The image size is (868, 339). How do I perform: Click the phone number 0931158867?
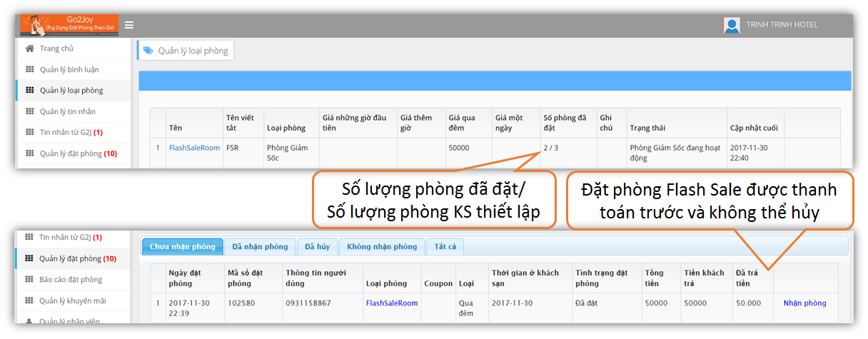308,303
